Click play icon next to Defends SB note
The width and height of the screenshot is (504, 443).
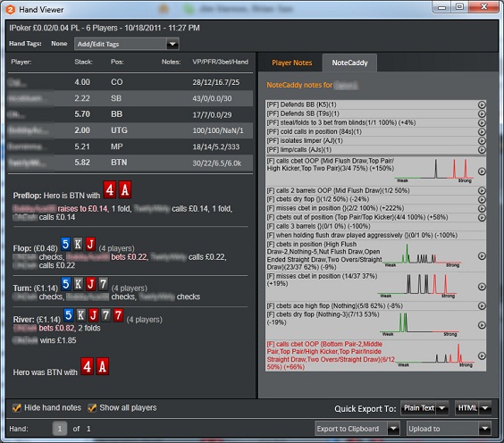pos(481,113)
